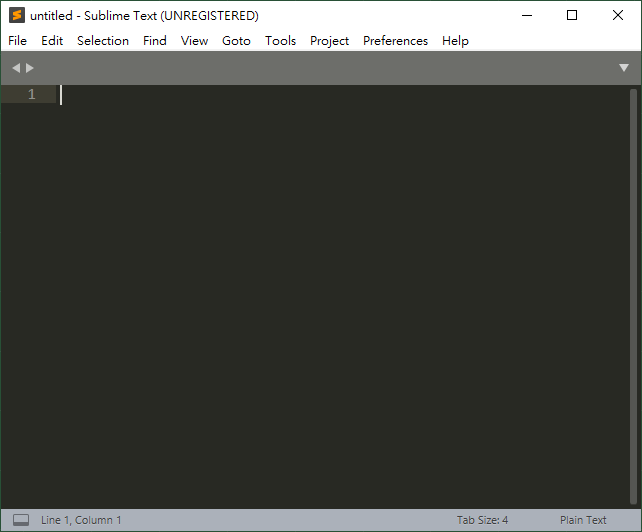Minimize the Sublime Text window

tap(527, 16)
